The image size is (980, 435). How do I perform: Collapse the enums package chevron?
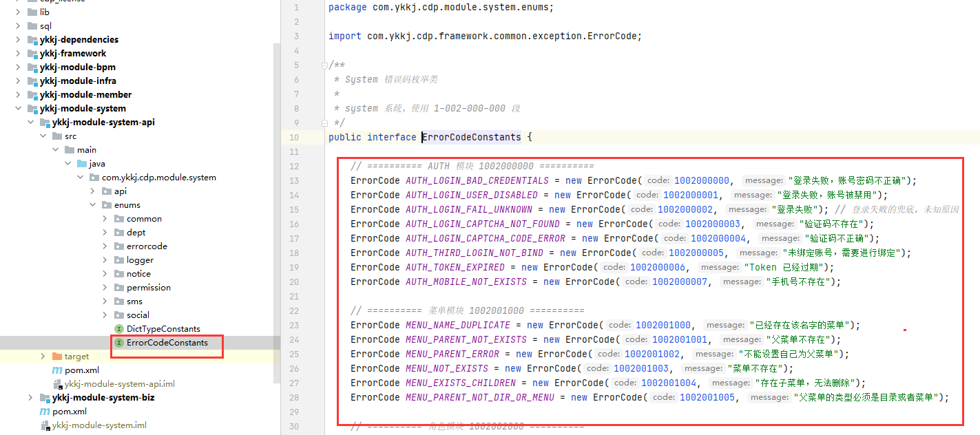(x=93, y=204)
